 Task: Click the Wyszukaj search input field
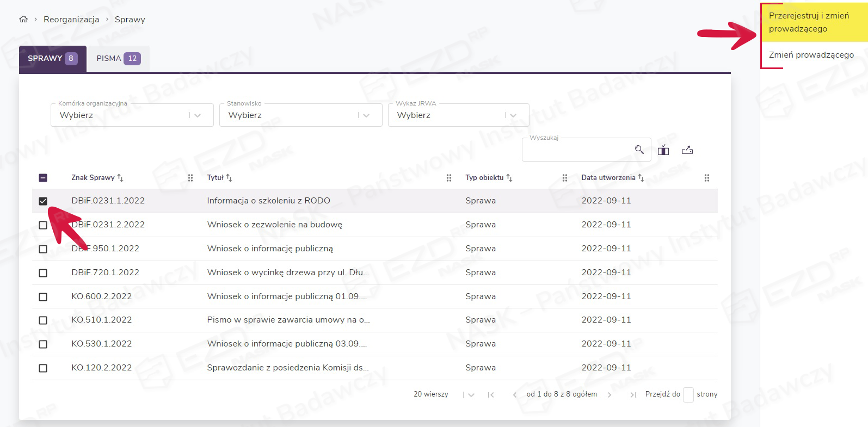tap(577, 150)
